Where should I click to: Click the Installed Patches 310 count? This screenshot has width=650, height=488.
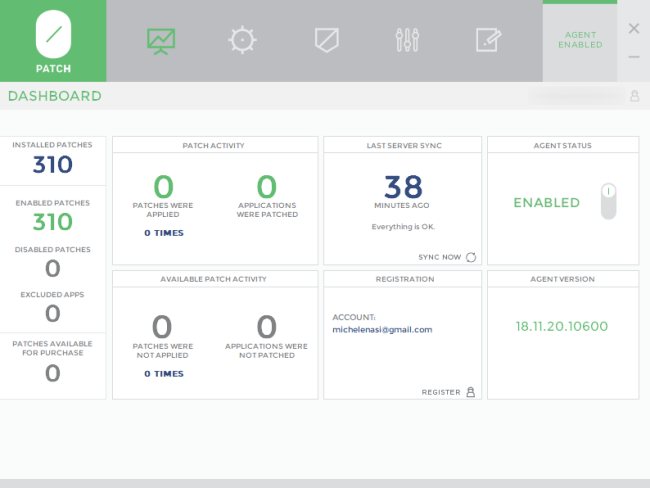[53, 165]
